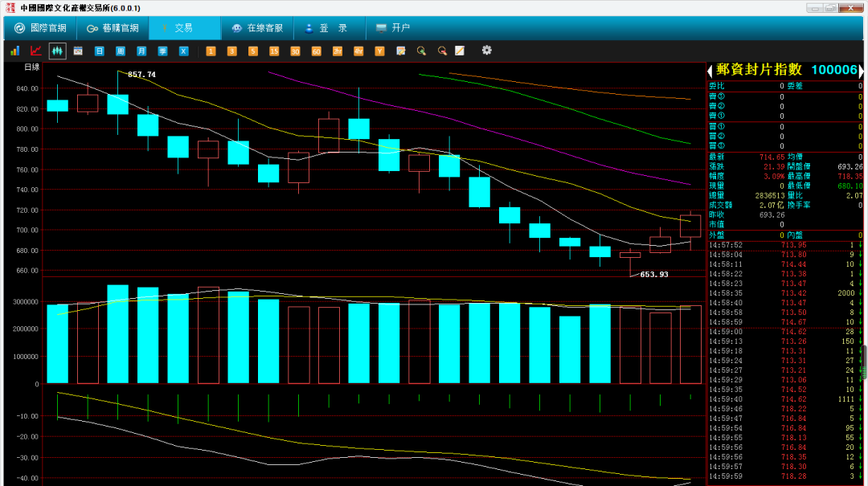Select the 1-minute chart icon
The image size is (868, 486).
(x=211, y=51)
